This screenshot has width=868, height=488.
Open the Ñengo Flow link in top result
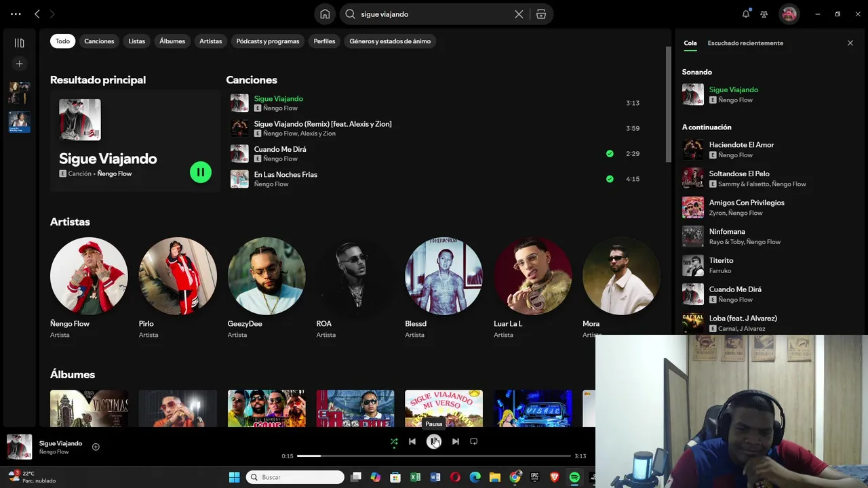point(115,174)
